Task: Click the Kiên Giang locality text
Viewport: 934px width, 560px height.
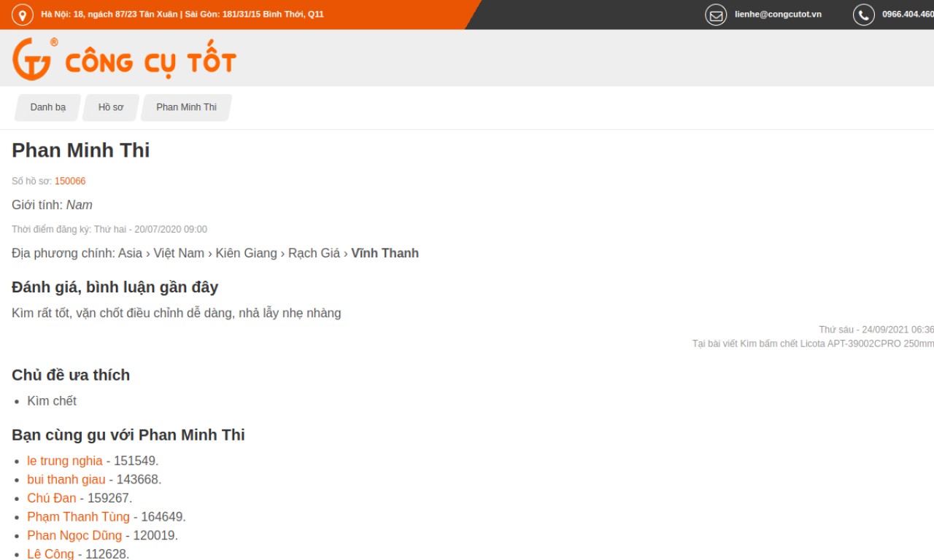Action: pos(246,253)
